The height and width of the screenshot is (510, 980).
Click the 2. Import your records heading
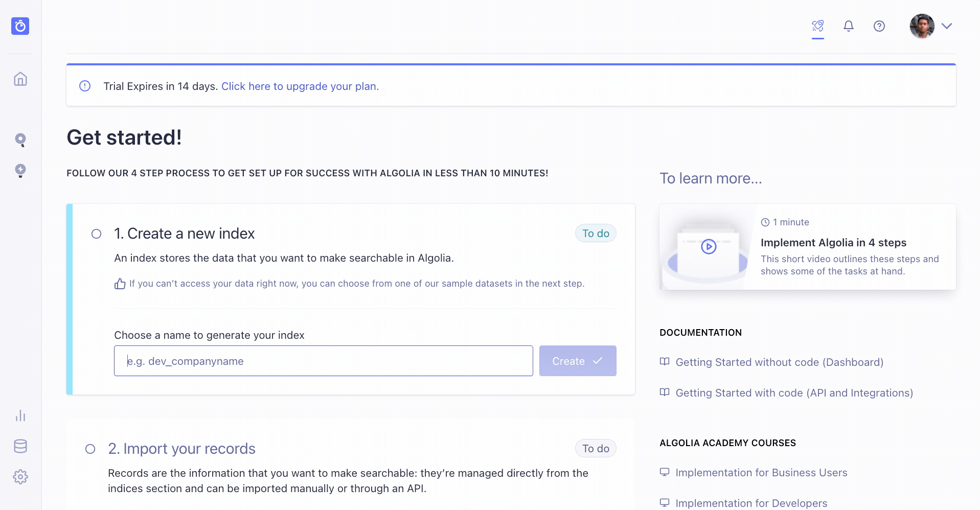(181, 449)
